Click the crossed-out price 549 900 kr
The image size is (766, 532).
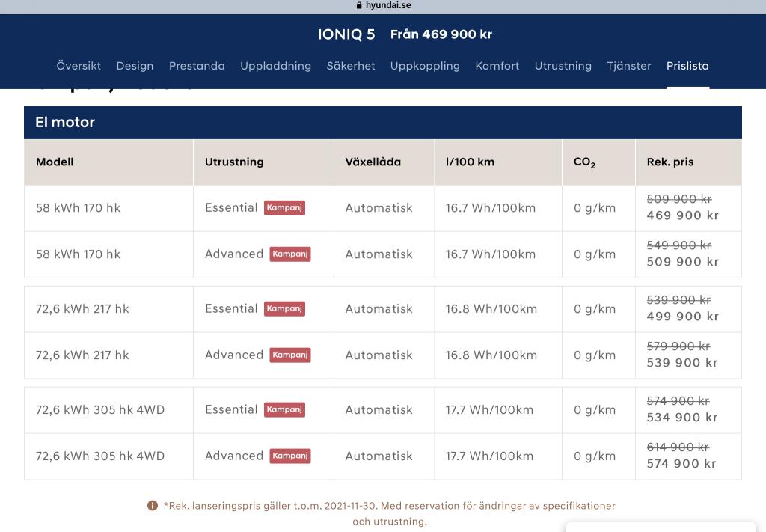click(679, 245)
